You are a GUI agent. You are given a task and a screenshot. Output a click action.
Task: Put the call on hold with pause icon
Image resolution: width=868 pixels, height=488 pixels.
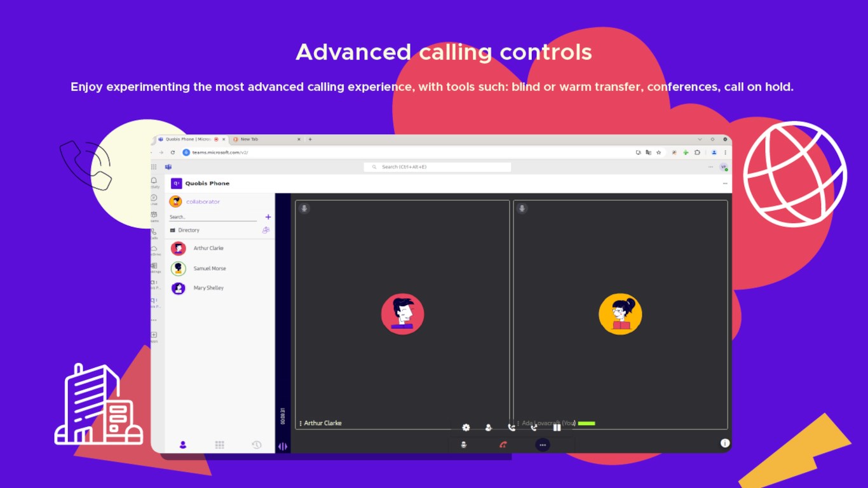coord(557,428)
